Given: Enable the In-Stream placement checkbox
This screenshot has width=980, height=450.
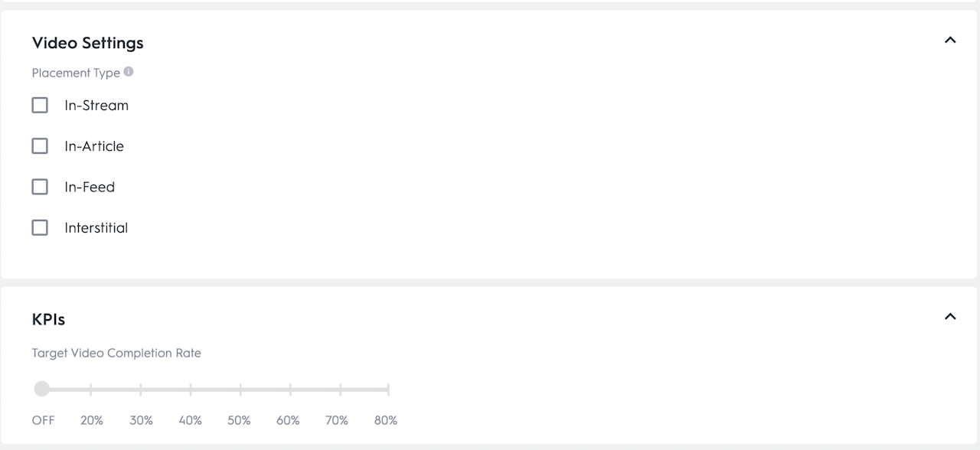Looking at the screenshot, I should 40,106.
